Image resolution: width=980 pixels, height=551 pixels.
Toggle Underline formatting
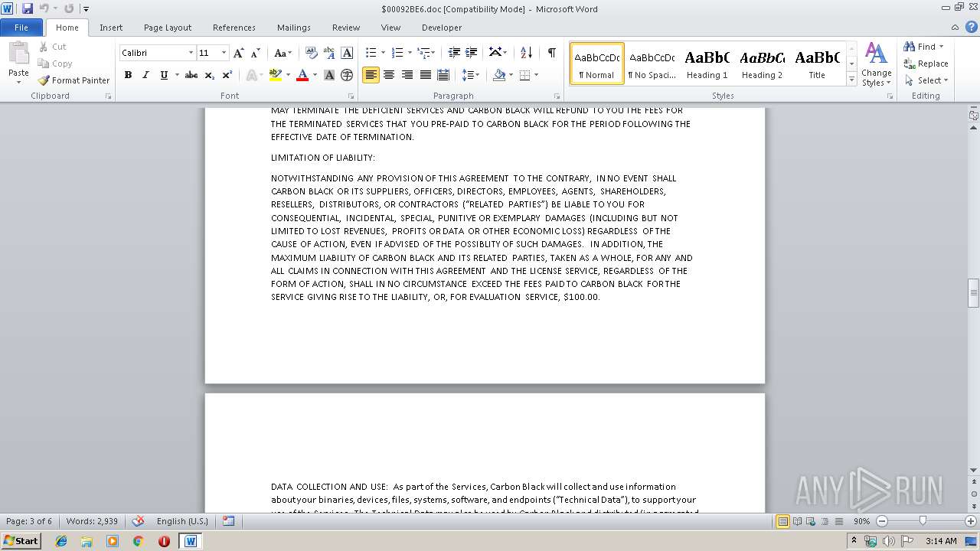pyautogui.click(x=164, y=75)
